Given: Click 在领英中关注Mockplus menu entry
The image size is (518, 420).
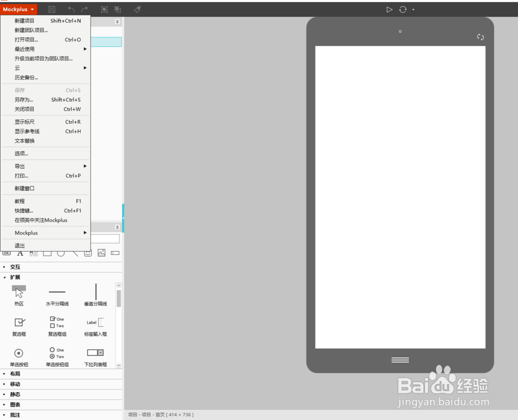Looking at the screenshot, I should coord(46,220).
